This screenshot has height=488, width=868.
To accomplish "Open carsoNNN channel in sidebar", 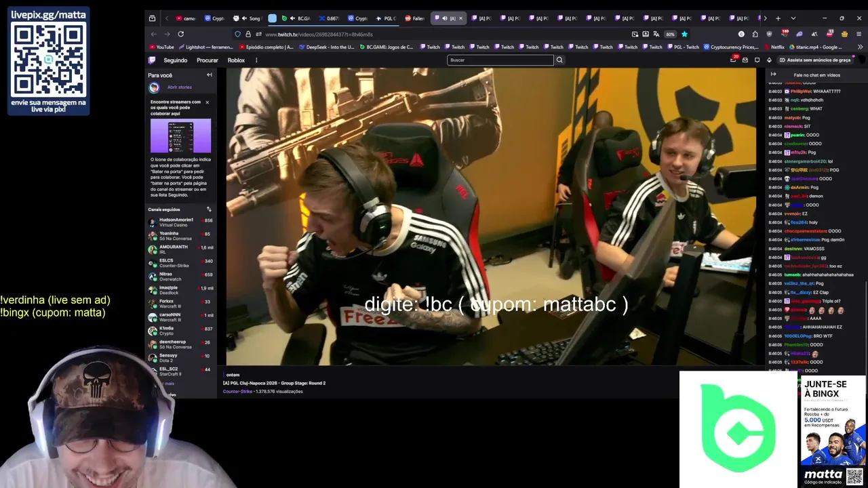I will (180, 317).
